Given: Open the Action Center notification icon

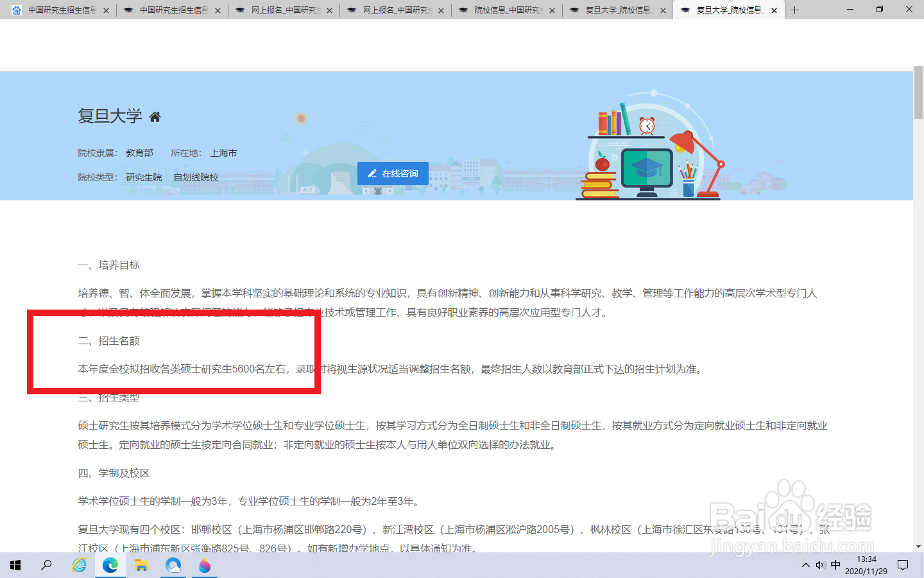Looking at the screenshot, I should 903,566.
